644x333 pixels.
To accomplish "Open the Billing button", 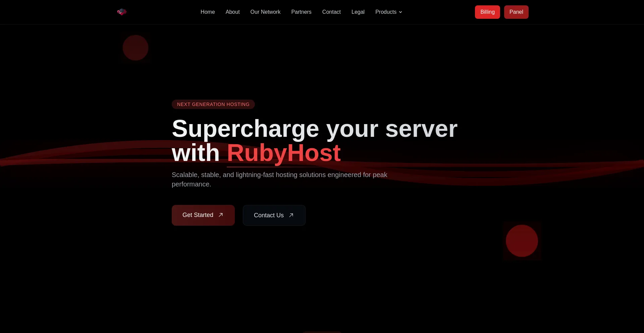I will click(487, 12).
